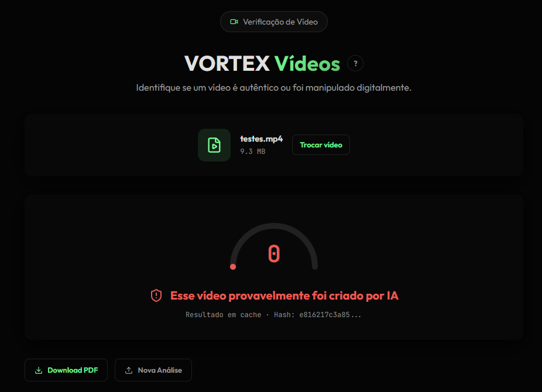Click the score number 0 in gauge
Screen dimensions: 542x392
(274, 254)
